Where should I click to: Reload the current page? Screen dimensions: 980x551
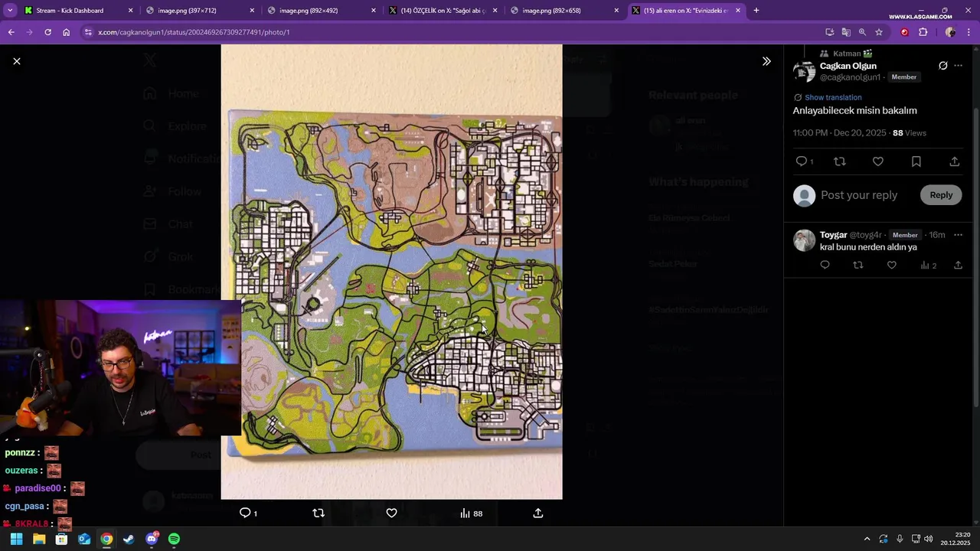47,32
